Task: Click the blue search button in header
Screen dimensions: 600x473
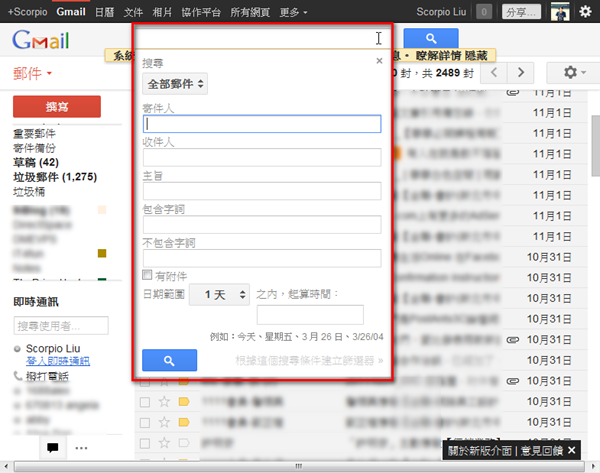Action: (431, 38)
